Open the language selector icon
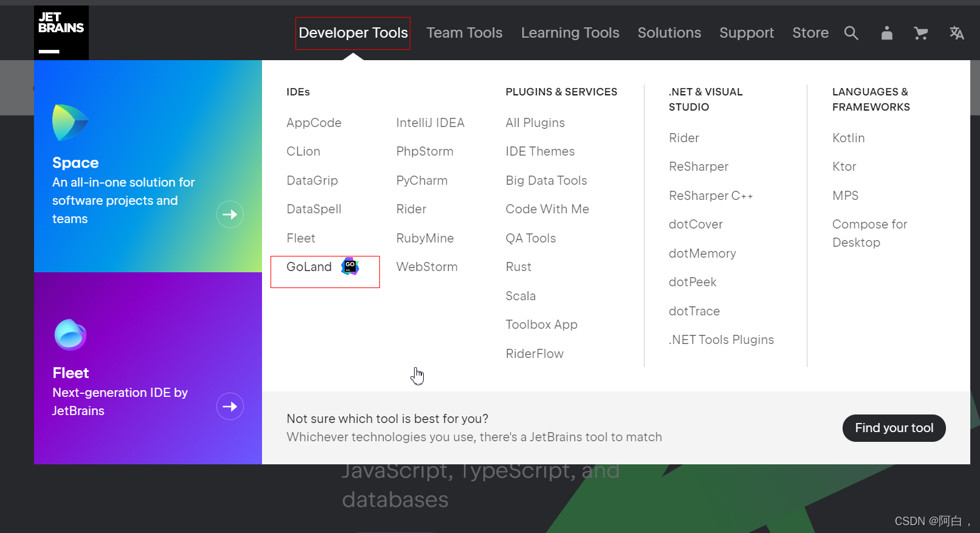This screenshot has width=980, height=533. point(957,33)
